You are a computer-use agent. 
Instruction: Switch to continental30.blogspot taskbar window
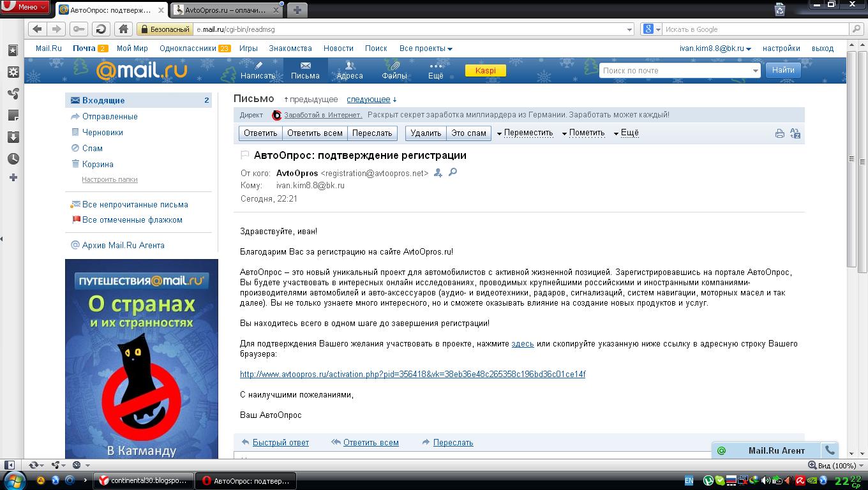pyautogui.click(x=144, y=480)
